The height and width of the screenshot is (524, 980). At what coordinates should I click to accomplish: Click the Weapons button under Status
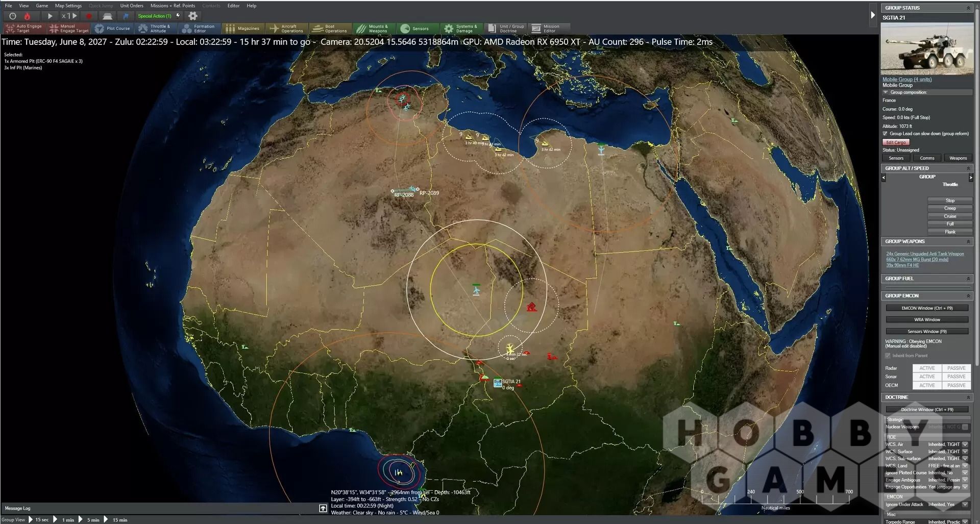coord(958,158)
